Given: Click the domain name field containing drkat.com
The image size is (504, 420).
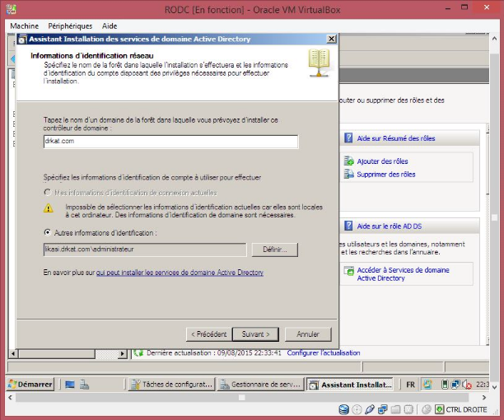Looking at the screenshot, I should tap(170, 142).
